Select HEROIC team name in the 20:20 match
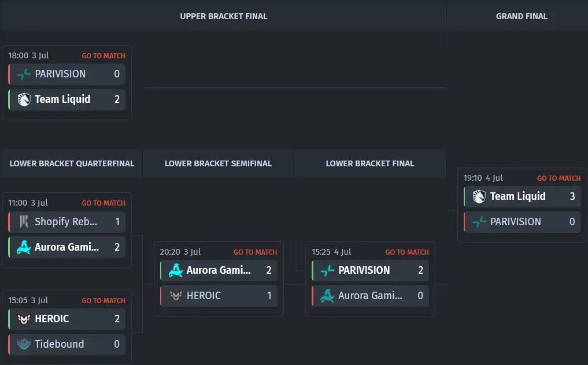The height and width of the screenshot is (365, 588). pyautogui.click(x=204, y=296)
